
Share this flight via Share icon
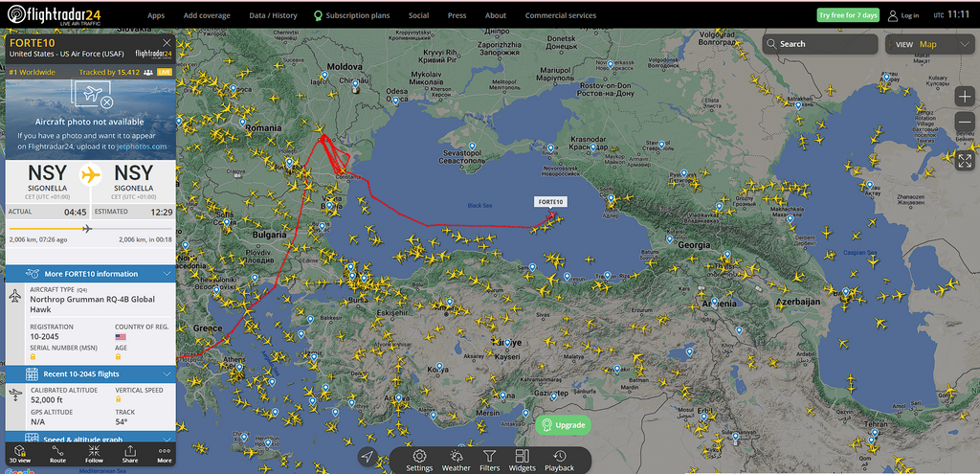coord(130,454)
